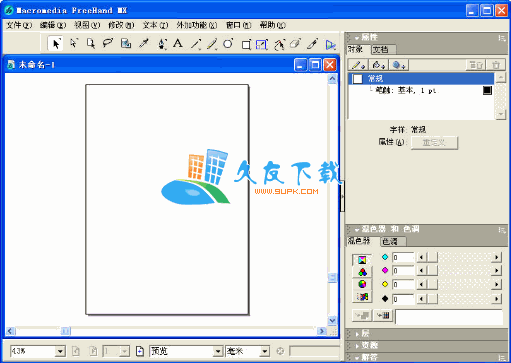Select the Rectangle tool
Image resolution: width=511 pixels, height=363 pixels.
coord(246,44)
